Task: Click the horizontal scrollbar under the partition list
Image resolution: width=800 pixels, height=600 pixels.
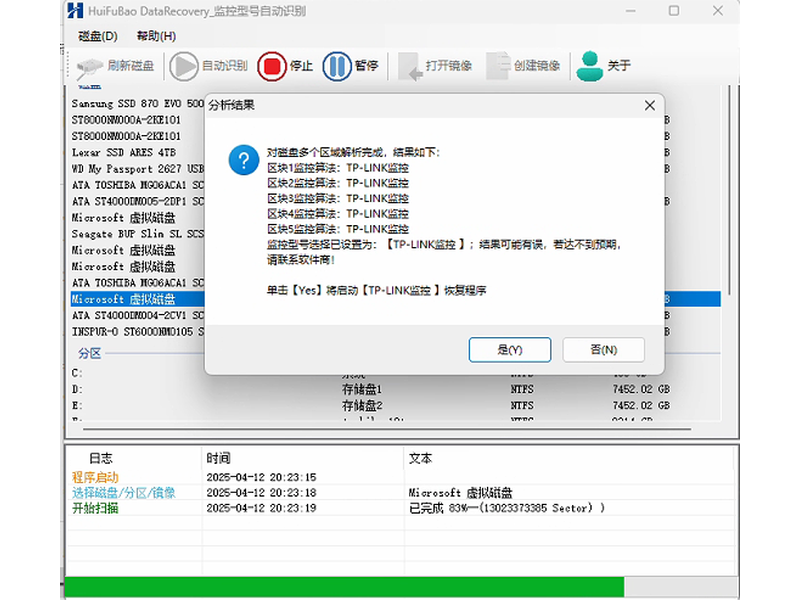Action: pos(387,429)
